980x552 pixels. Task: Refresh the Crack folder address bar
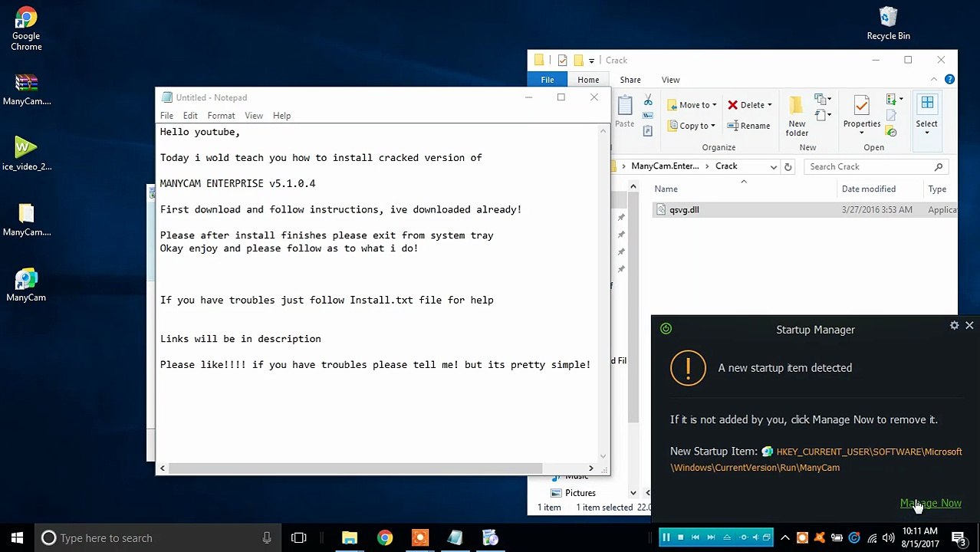click(788, 166)
